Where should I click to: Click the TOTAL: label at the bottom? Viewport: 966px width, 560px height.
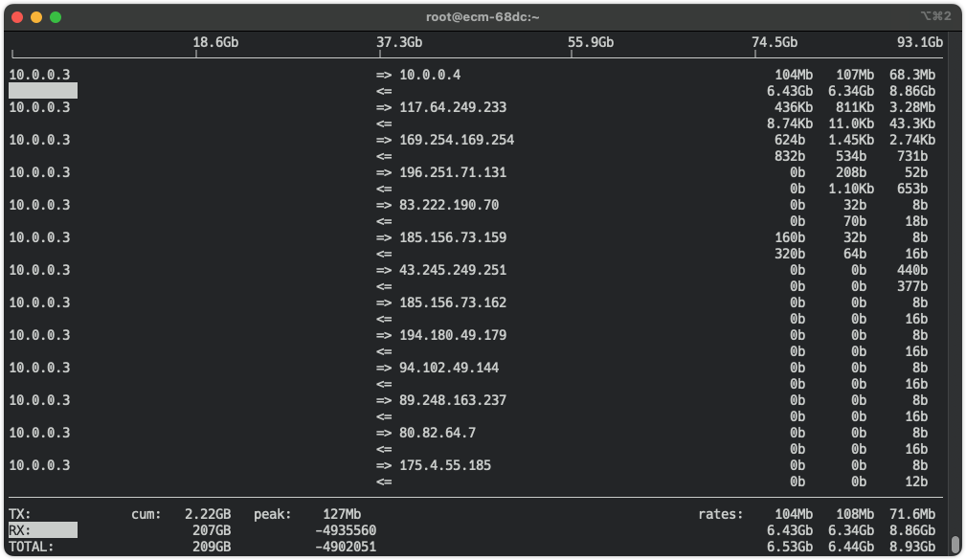click(x=32, y=547)
